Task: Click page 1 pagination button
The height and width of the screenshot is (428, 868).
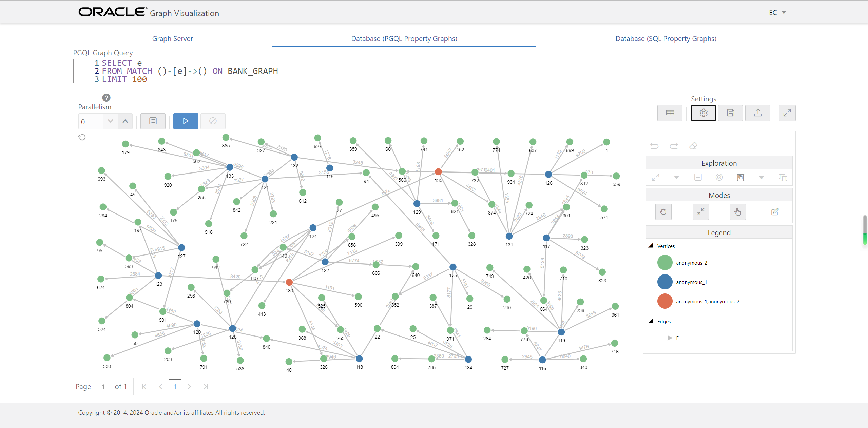Action: click(x=175, y=386)
